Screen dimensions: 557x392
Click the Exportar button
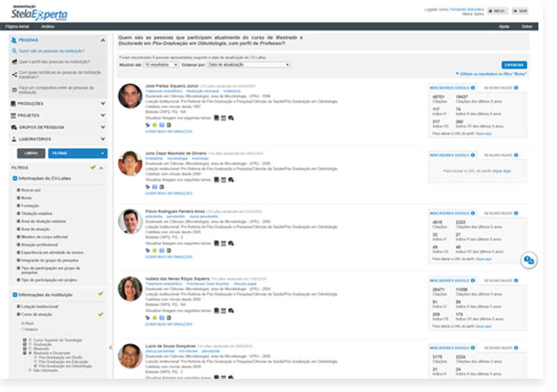[x=514, y=65]
